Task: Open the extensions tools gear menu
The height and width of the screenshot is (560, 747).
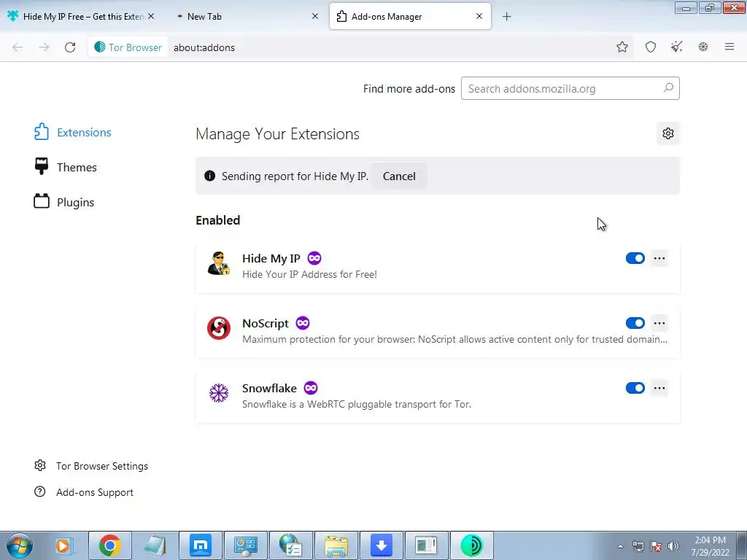Action: [668, 133]
